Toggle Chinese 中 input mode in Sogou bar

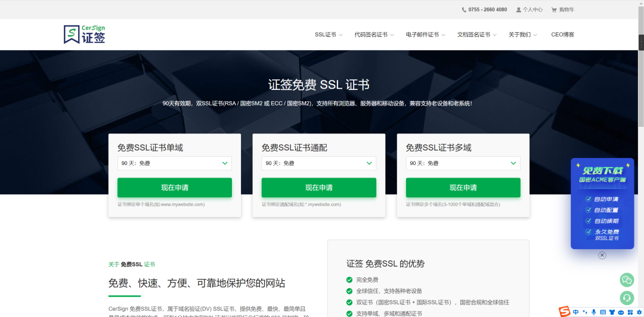click(576, 312)
